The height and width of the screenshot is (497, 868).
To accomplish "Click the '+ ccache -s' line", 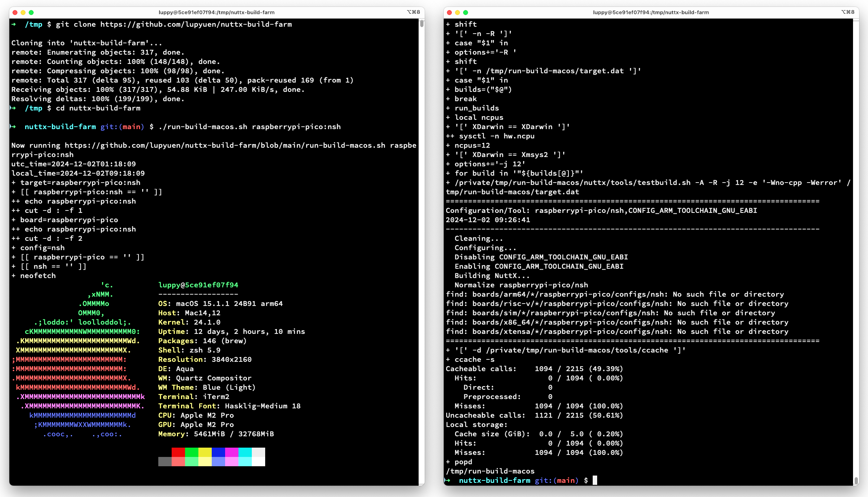I will click(x=470, y=359).
